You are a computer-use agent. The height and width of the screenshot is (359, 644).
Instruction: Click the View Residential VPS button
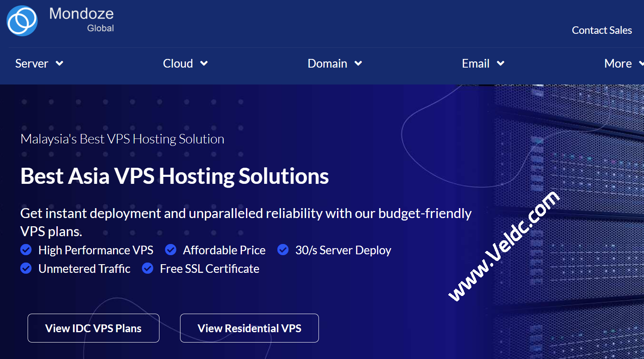(249, 328)
